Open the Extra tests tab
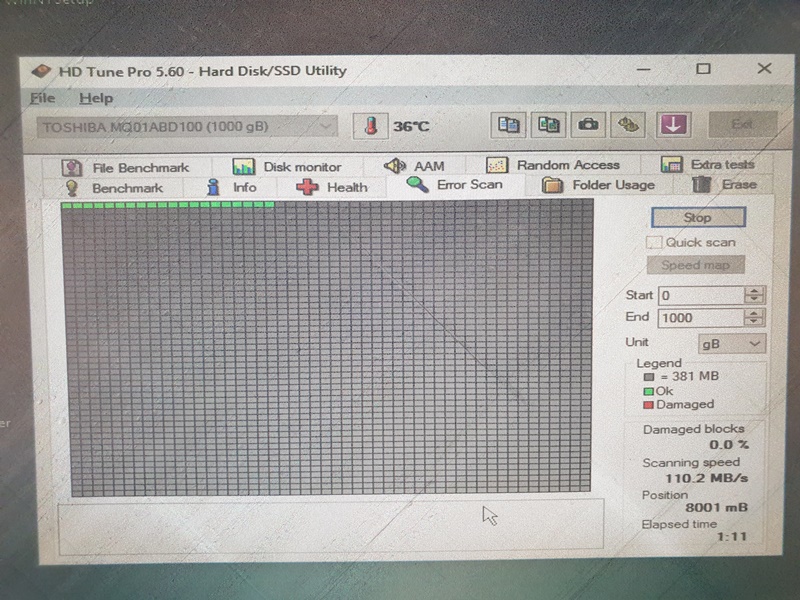The height and width of the screenshot is (600, 800). click(707, 164)
